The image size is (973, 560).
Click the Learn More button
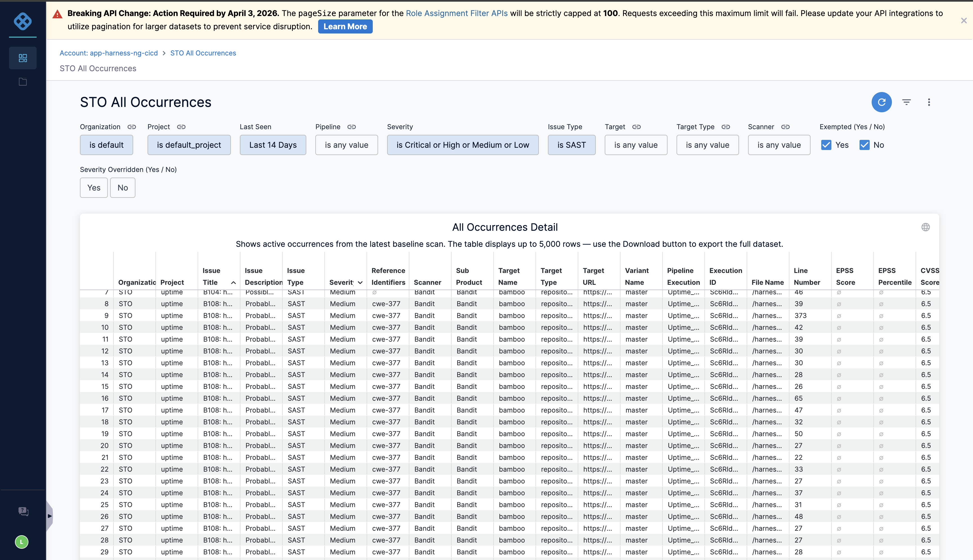tap(345, 26)
